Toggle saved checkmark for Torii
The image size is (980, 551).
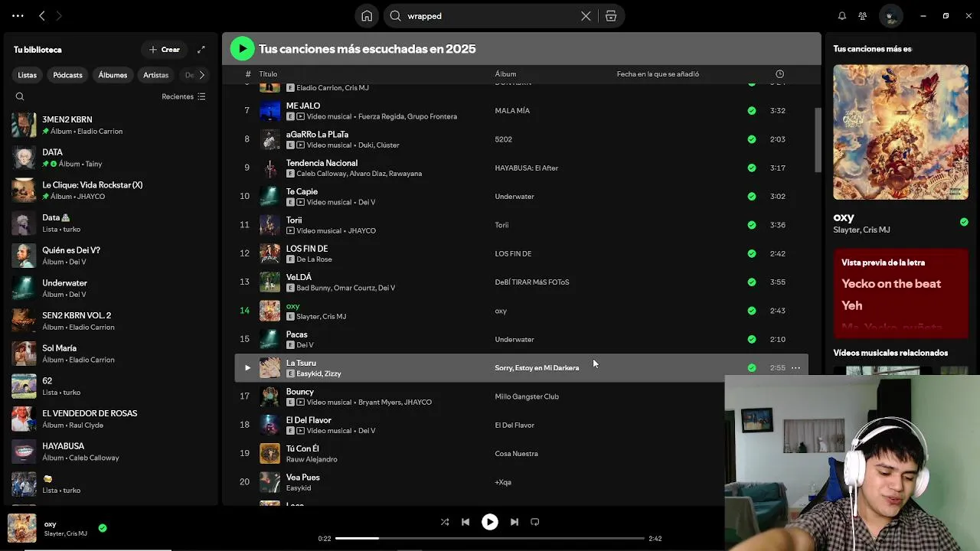pos(752,225)
